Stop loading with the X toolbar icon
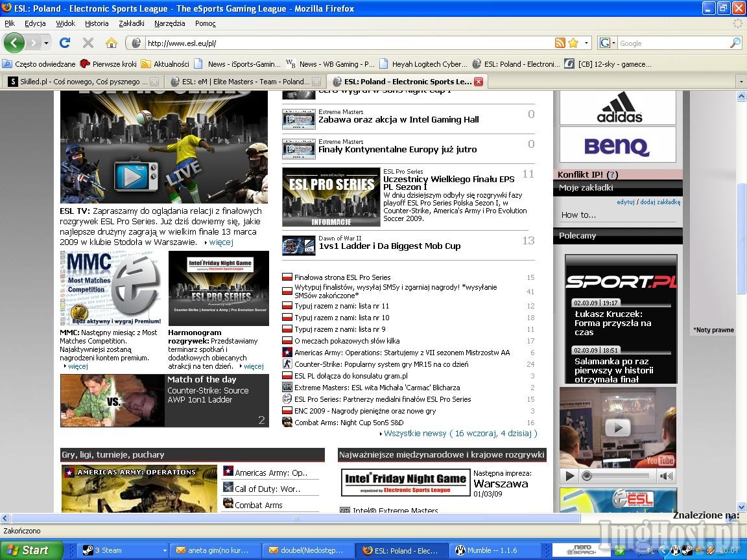Viewport: 747px width, 560px height. 88,43
